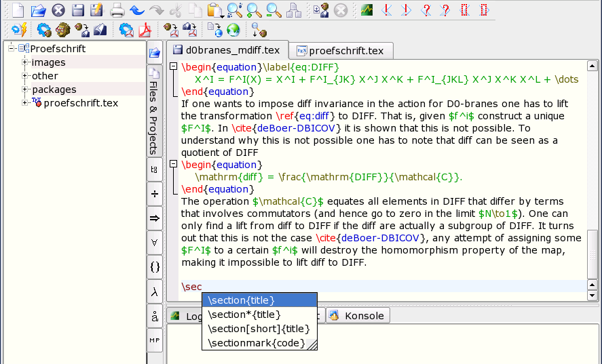
Task: Click the greyed Stop icon
Action: 341,10
